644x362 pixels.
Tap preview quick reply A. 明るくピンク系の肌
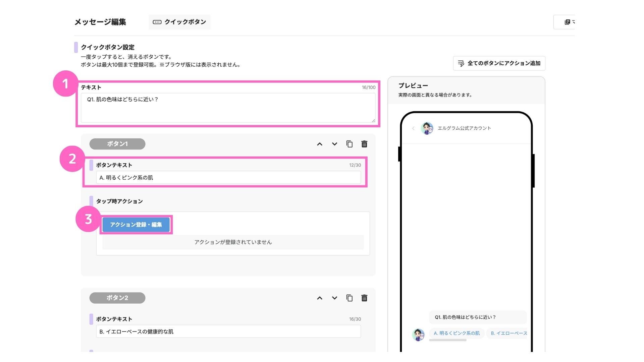[457, 333]
